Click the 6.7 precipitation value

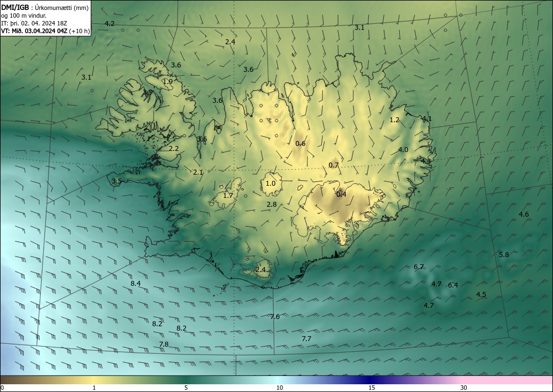[x=419, y=267]
